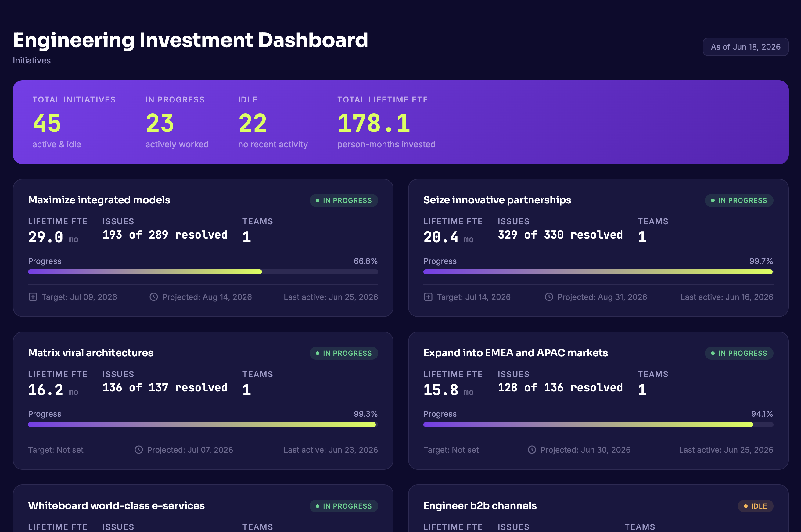Click the Initiatives subtitle under dashboard heading
The height and width of the screenshot is (532, 801).
[31, 60]
